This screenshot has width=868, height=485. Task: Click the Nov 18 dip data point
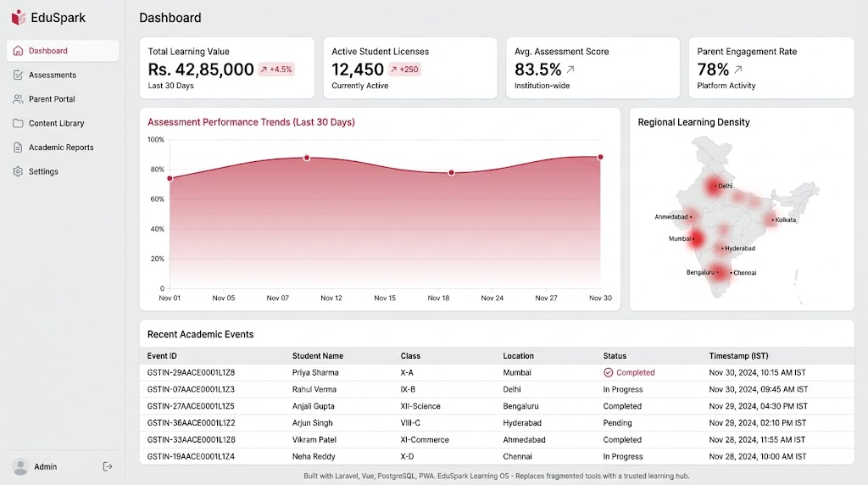pyautogui.click(x=451, y=173)
